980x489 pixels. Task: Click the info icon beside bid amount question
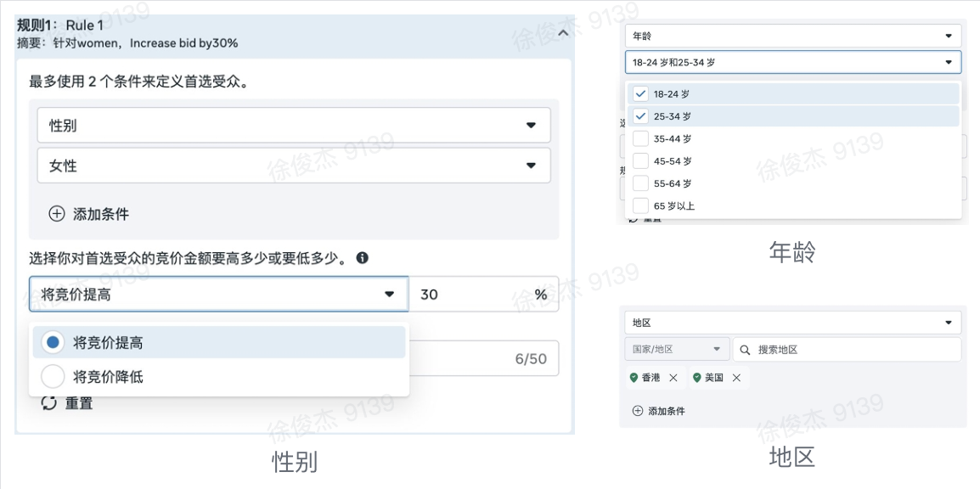point(363,258)
